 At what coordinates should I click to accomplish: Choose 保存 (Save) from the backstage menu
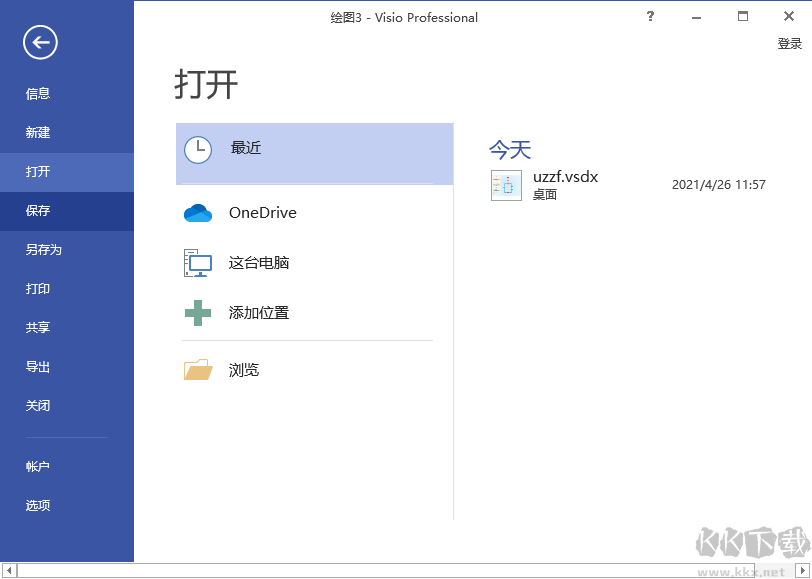[38, 211]
